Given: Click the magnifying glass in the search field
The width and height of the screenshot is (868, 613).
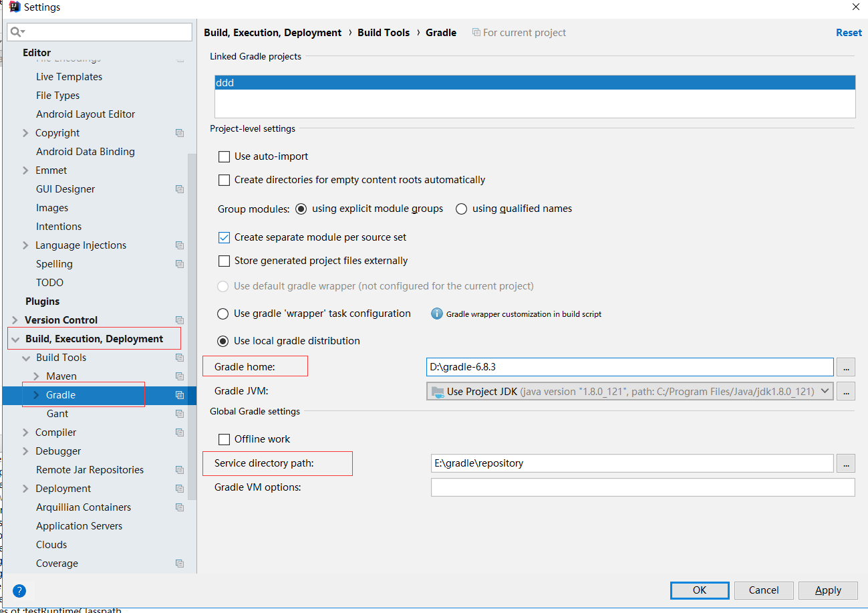Looking at the screenshot, I should [15, 31].
